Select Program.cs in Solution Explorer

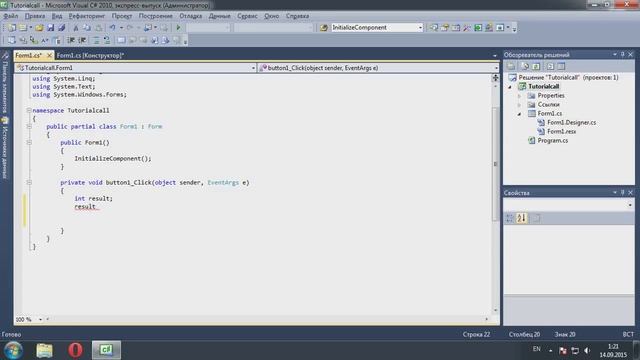553,140
